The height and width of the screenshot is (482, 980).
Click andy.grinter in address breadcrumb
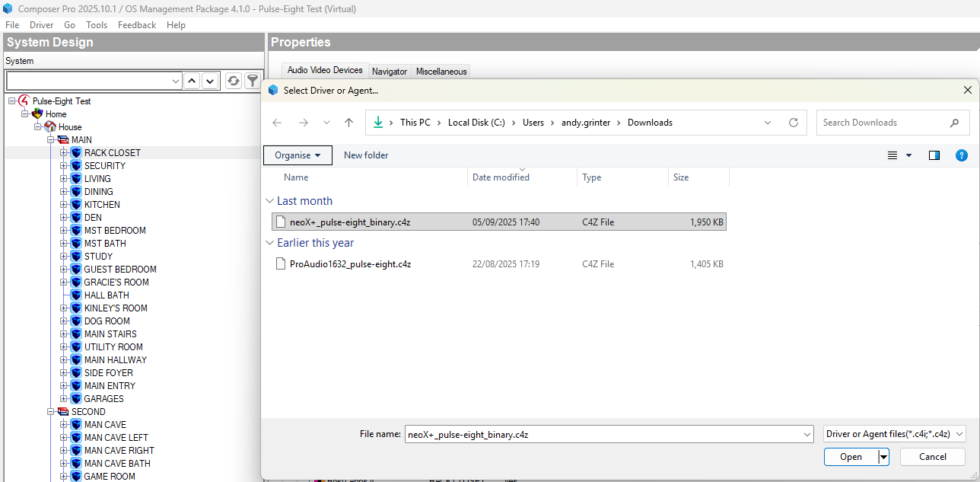click(x=586, y=123)
